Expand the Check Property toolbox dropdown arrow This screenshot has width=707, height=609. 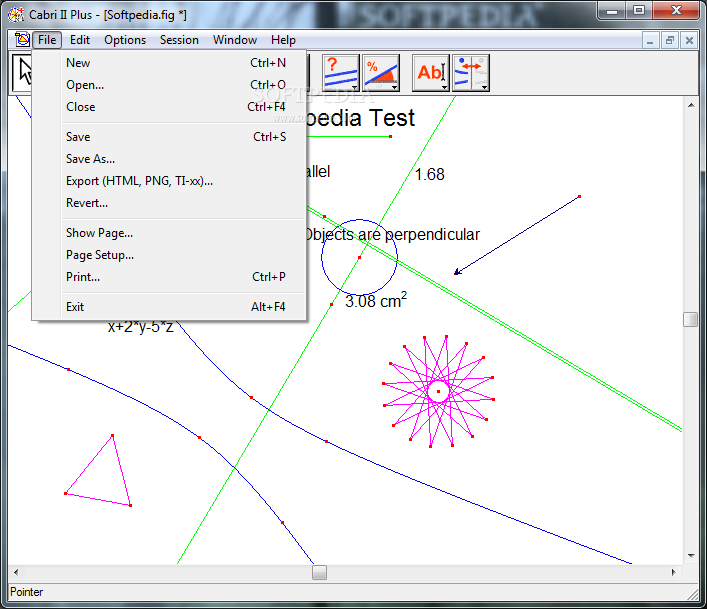point(354,87)
